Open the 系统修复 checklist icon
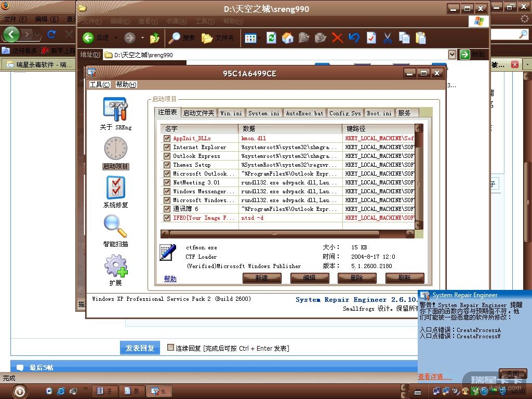 point(115,187)
